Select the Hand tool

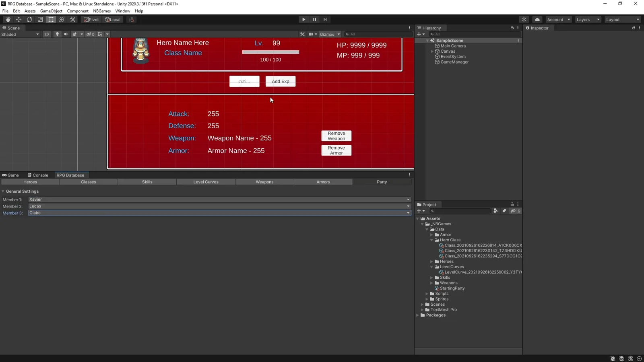[8, 19]
